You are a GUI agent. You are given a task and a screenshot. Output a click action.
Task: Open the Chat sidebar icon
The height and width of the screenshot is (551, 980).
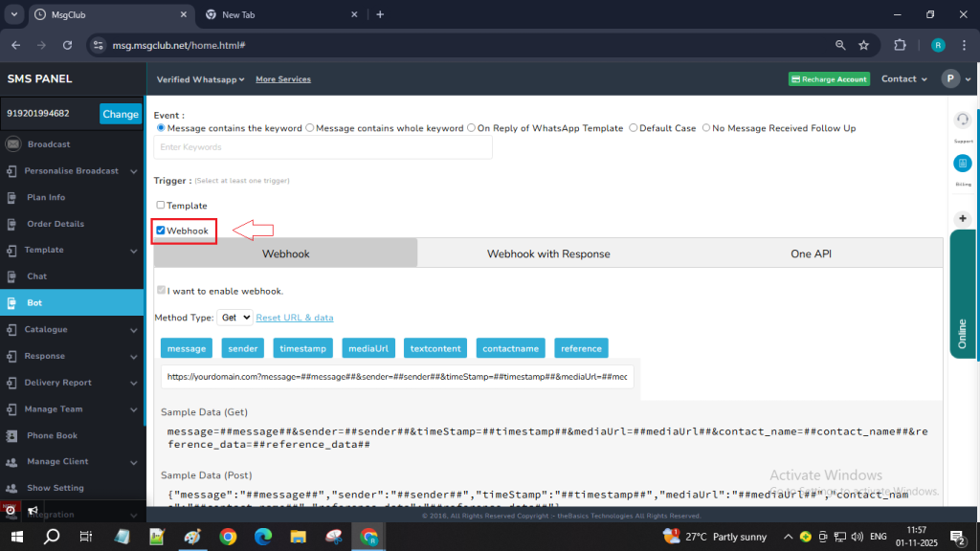[11, 276]
